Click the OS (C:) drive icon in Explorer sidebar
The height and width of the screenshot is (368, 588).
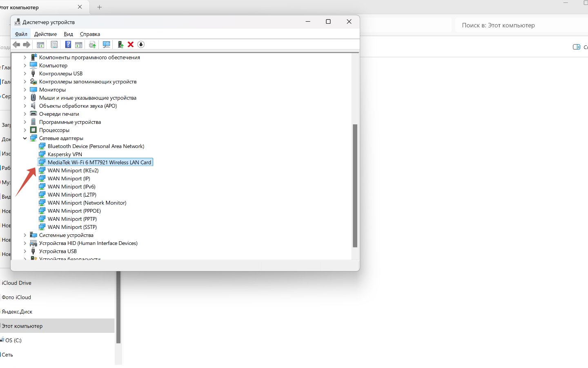[2, 340]
